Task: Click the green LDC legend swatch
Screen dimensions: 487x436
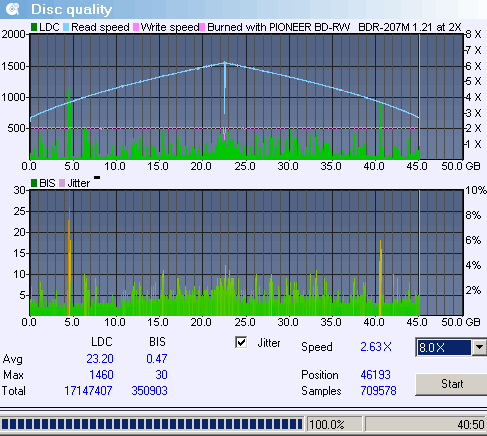Action: pos(34,27)
